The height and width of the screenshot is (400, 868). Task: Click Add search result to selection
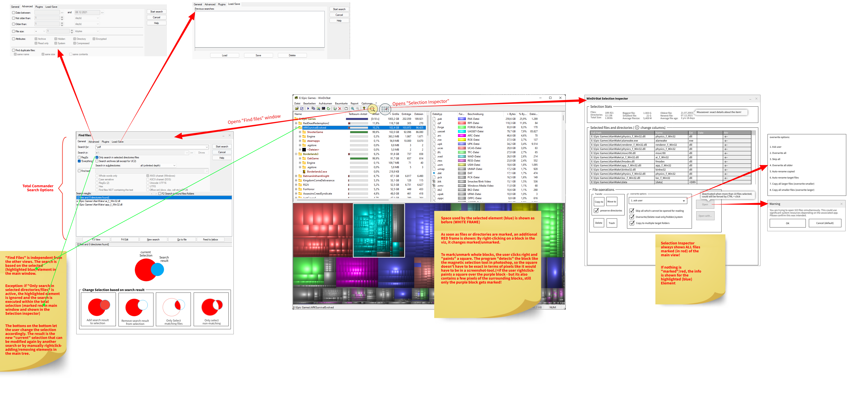tap(98, 310)
